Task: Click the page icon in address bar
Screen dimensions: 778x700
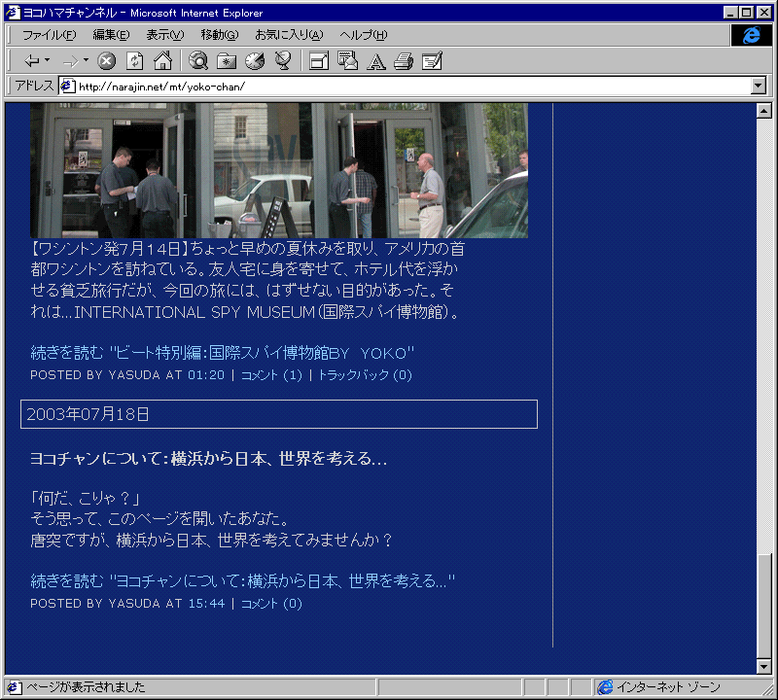Action: [67, 87]
